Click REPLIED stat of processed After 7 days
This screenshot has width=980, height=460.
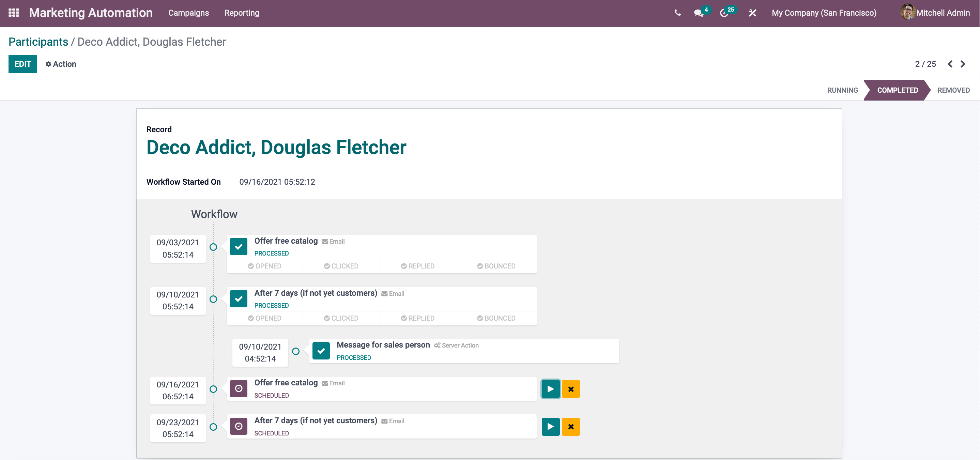[418, 318]
